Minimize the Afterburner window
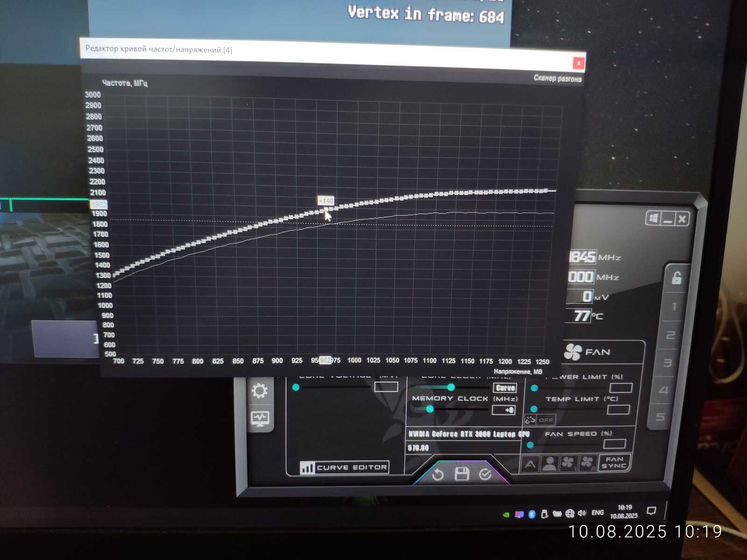This screenshot has width=747, height=560. [x=668, y=218]
